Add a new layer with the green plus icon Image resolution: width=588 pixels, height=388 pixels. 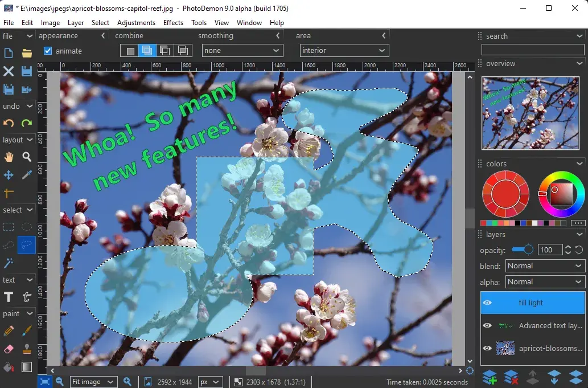click(489, 377)
